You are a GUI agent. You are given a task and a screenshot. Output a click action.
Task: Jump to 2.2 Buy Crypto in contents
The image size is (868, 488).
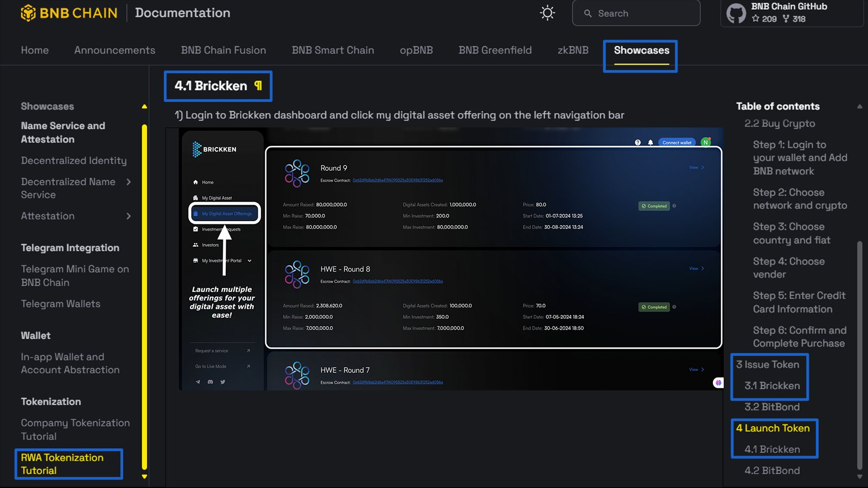pos(780,124)
